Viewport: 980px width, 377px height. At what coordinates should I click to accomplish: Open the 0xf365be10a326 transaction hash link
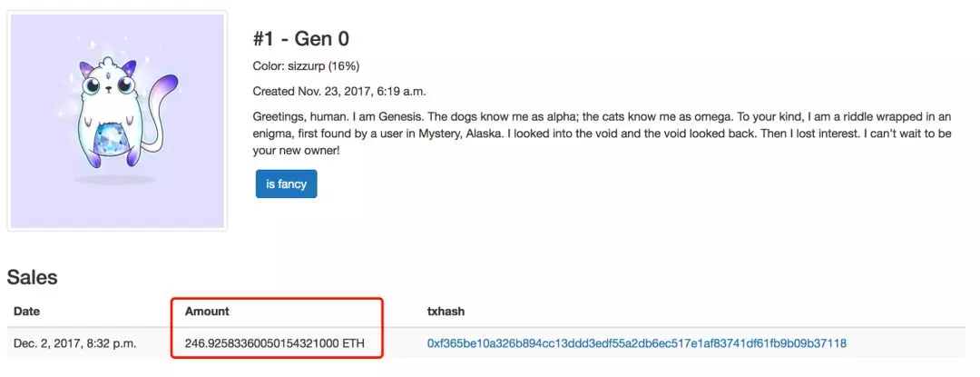coord(637,343)
